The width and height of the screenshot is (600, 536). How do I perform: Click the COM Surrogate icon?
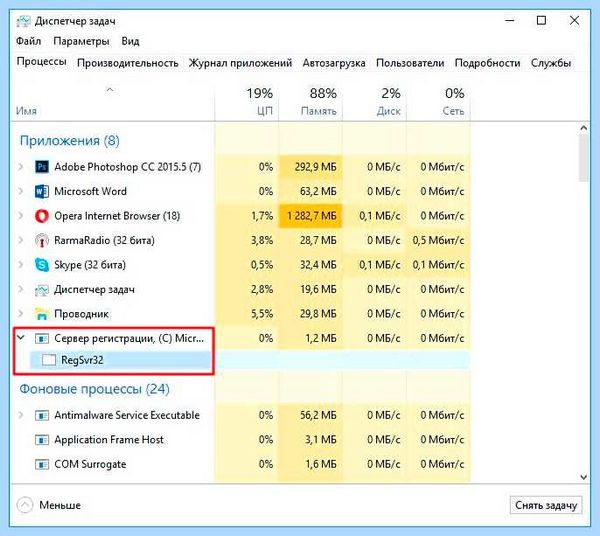click(x=42, y=464)
